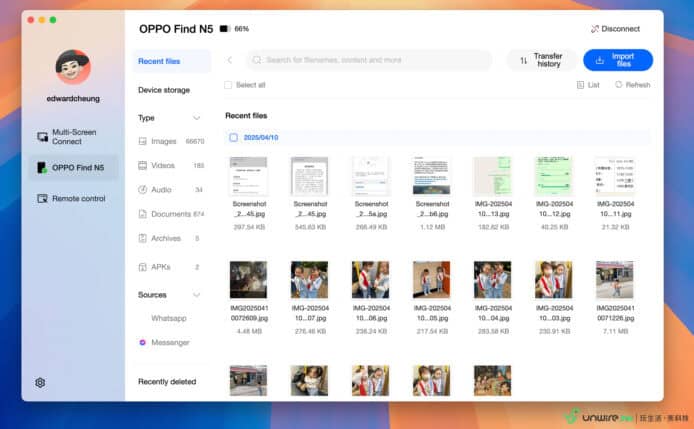Filter by Images type
694x429 pixels.
point(171,141)
